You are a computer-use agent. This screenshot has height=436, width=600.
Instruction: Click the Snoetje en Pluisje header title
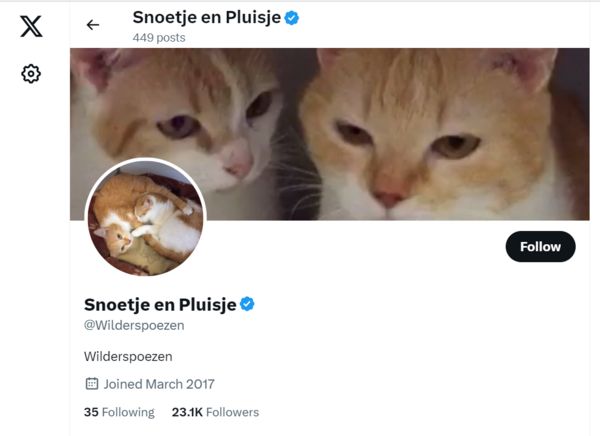(x=207, y=17)
